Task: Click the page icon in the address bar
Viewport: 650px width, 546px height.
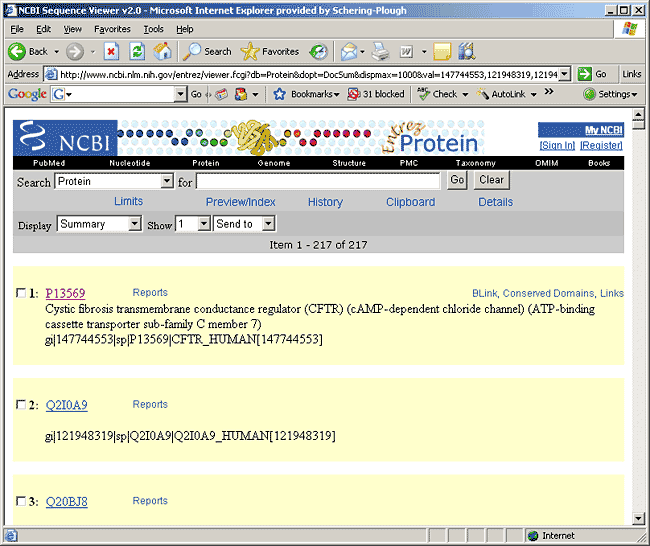Action: click(51, 74)
